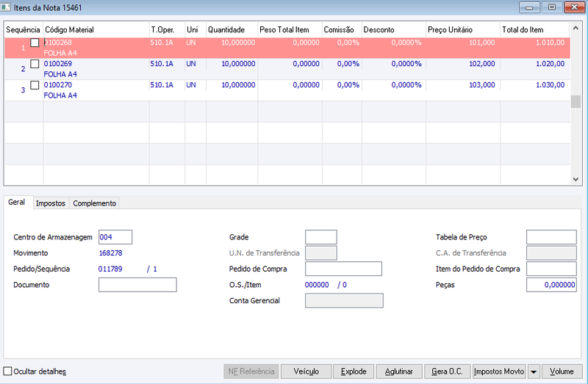Viewport: 588px width, 384px height.
Task: Tick the checkbox for item 0100270
Action: [35, 85]
